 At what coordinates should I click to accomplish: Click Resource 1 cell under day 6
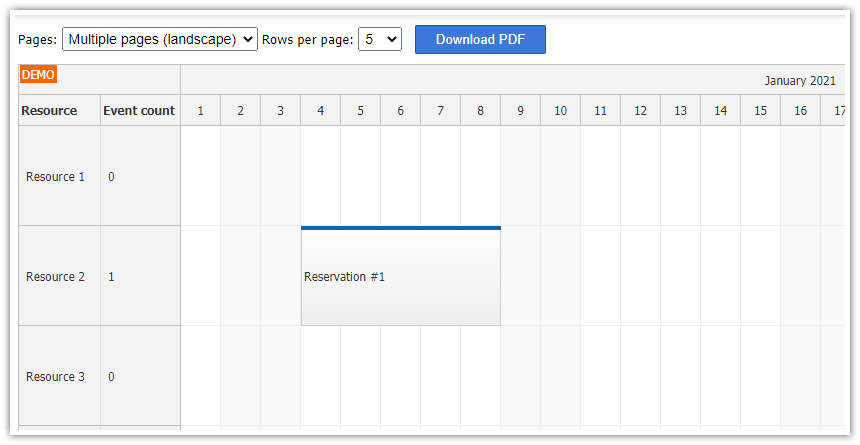click(x=400, y=176)
